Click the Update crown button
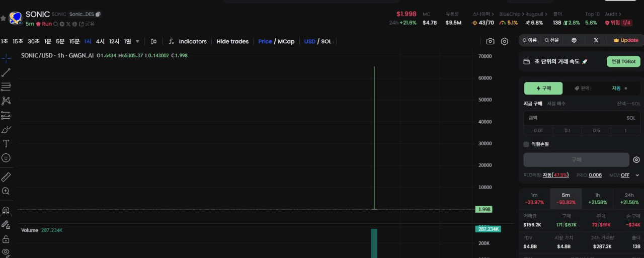The width and height of the screenshot is (644, 258). 626,40
